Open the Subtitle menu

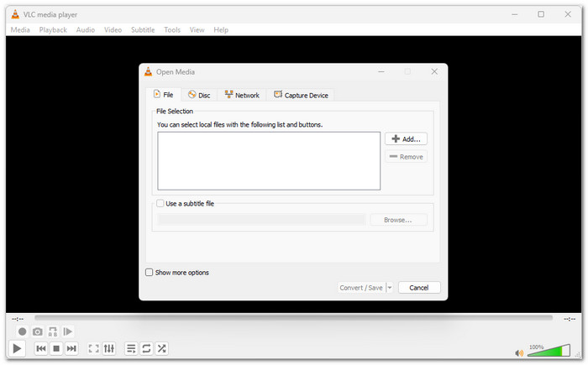(x=143, y=29)
